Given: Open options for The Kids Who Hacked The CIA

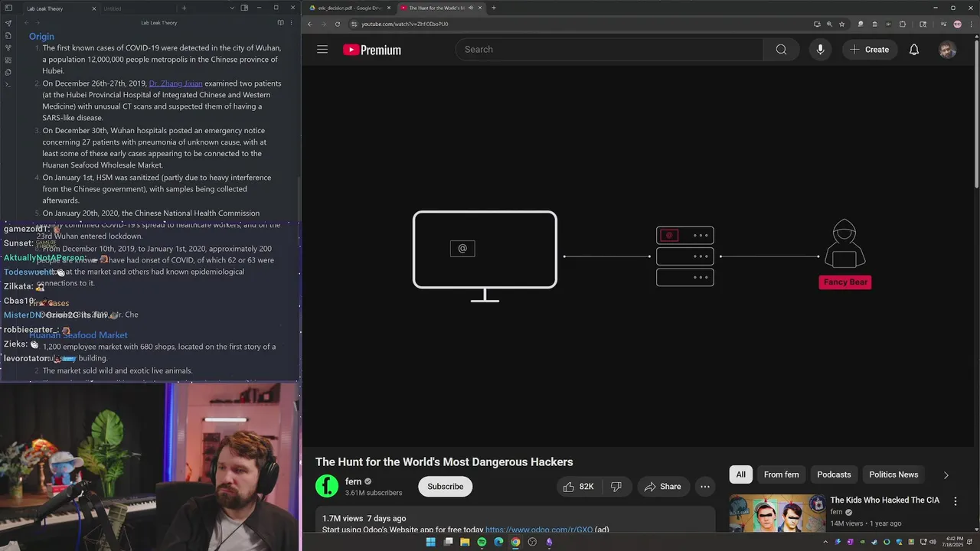Looking at the screenshot, I should coord(955,501).
